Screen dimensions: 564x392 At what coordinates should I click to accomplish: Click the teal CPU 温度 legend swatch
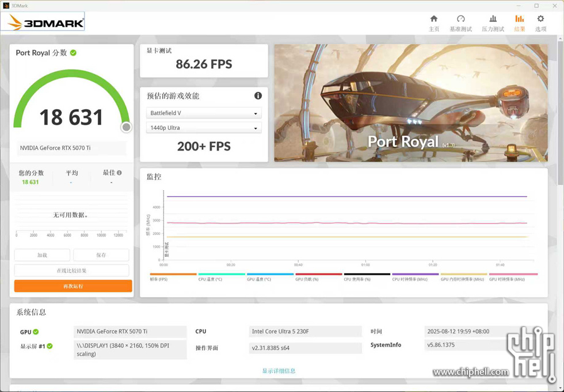tap(222, 274)
